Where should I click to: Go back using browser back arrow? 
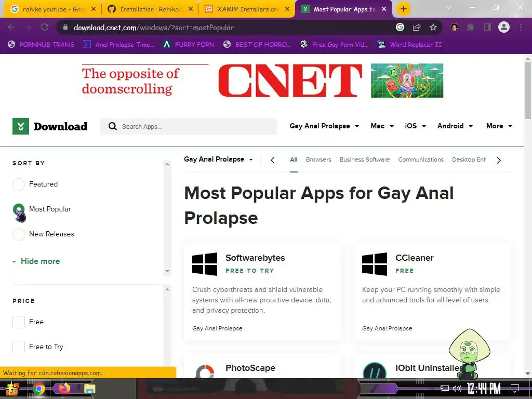11,28
